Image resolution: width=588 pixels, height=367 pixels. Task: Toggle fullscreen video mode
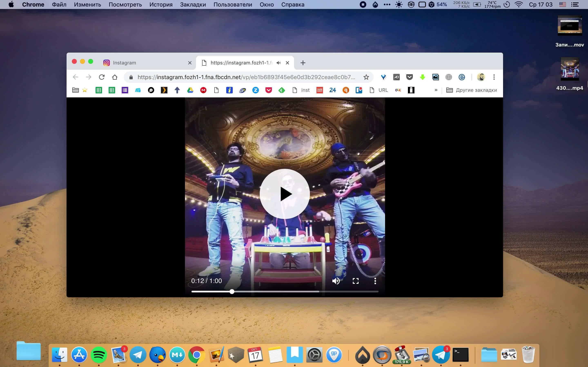(356, 281)
